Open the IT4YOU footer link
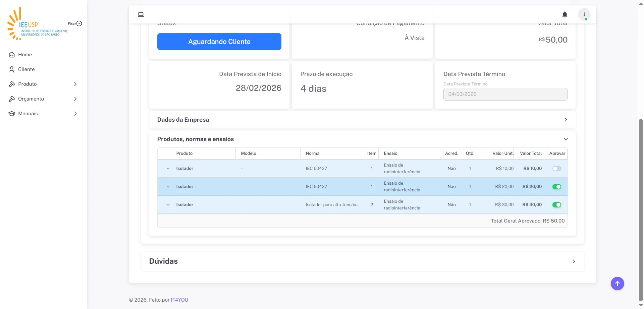 (179, 300)
